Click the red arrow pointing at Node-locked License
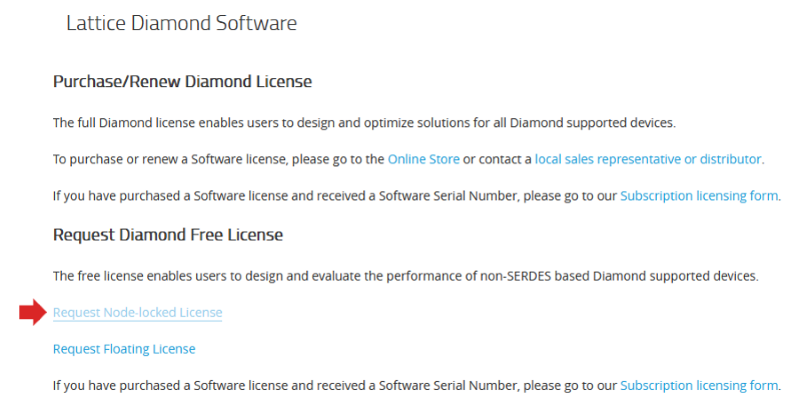The height and width of the screenshot is (407, 800). 33,312
